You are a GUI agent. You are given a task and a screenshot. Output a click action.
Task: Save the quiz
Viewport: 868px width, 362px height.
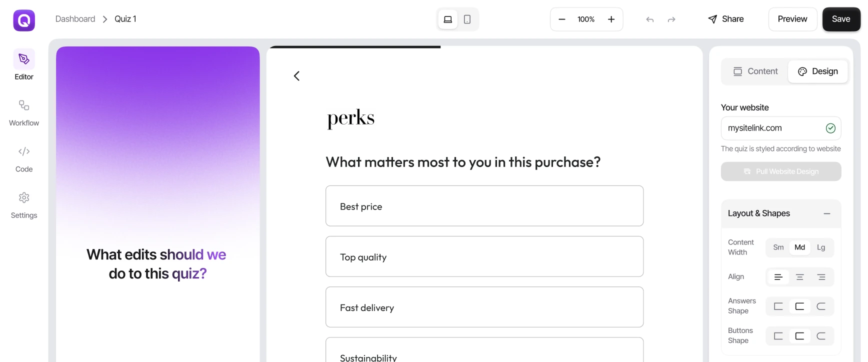point(841,19)
